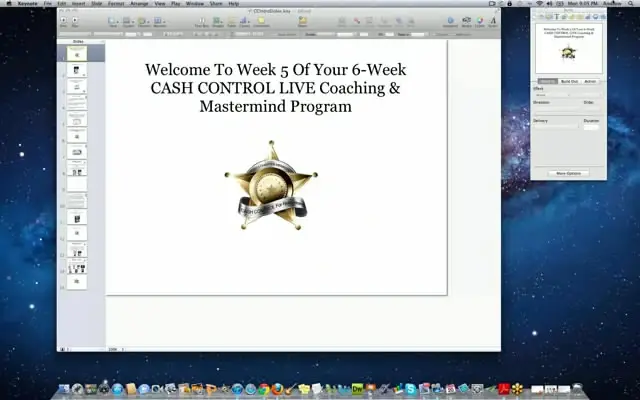Open the View toolbar dropdown
640x400 pixels.
pyautogui.click(x=113, y=22)
